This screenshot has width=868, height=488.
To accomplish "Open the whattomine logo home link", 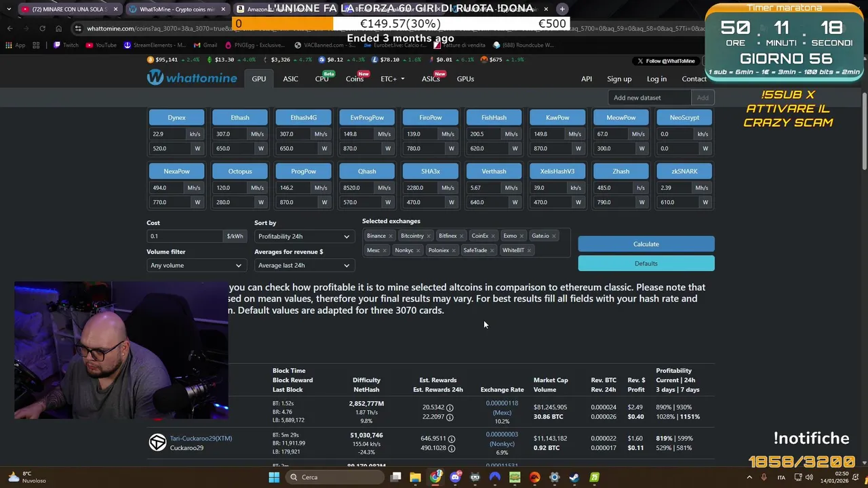I will pos(192,78).
